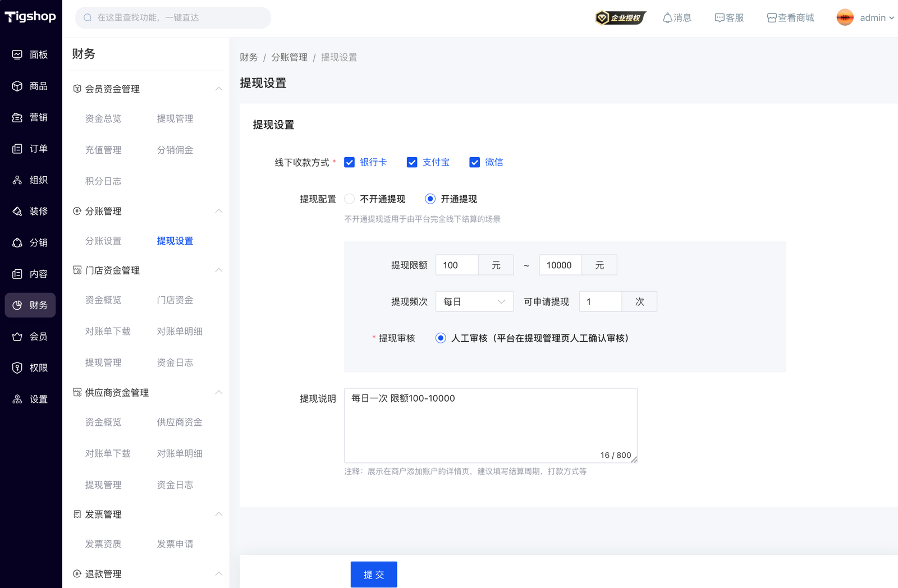
Task: Click the 面板 dashboard icon in sidebar
Action: pyautogui.click(x=17, y=54)
